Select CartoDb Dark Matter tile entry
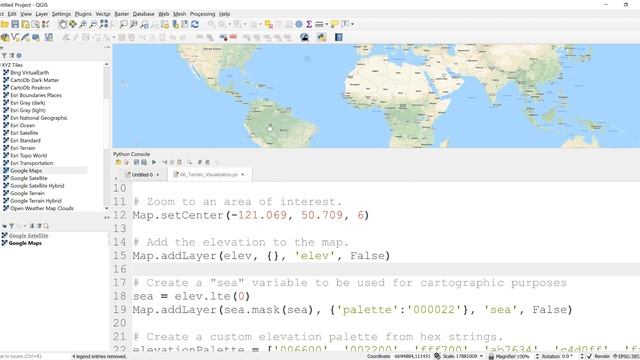 pyautogui.click(x=35, y=80)
